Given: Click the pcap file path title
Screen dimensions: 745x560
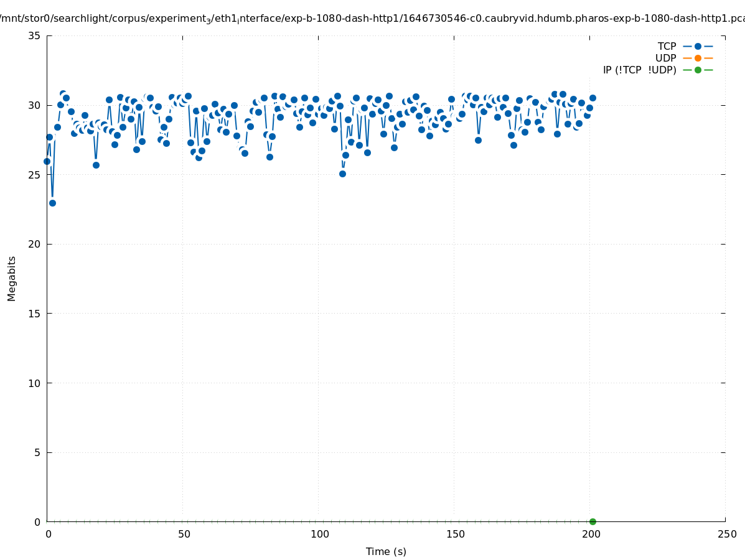Looking at the screenshot, I should [x=372, y=19].
